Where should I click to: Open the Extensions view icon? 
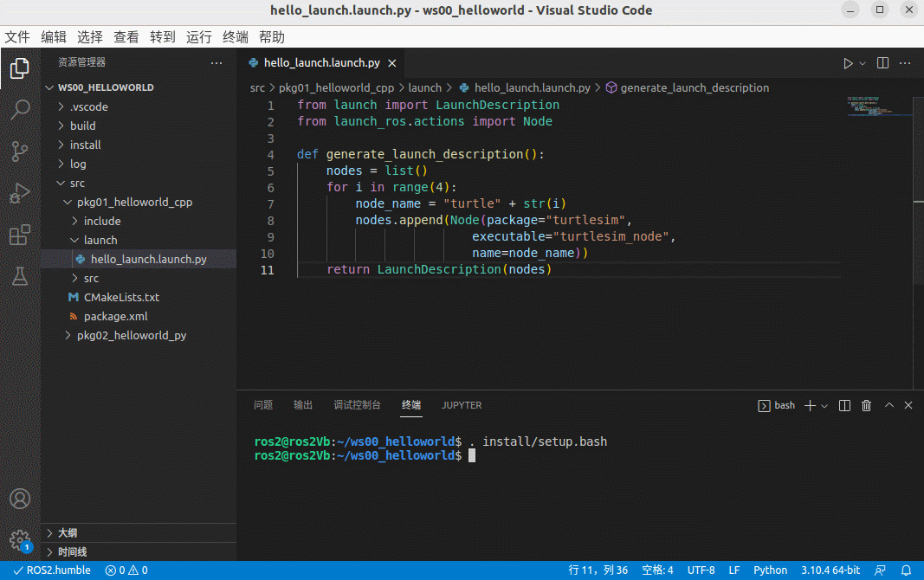20,235
